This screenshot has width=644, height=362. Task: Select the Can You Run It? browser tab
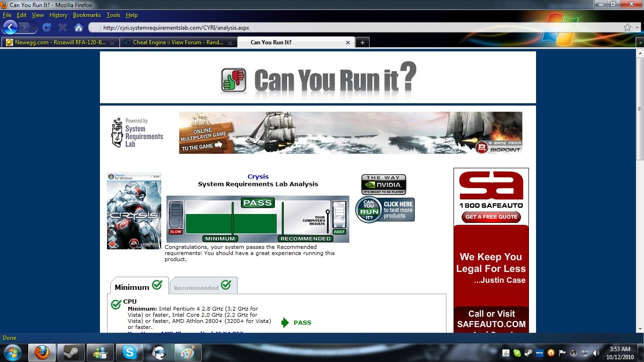click(x=296, y=42)
